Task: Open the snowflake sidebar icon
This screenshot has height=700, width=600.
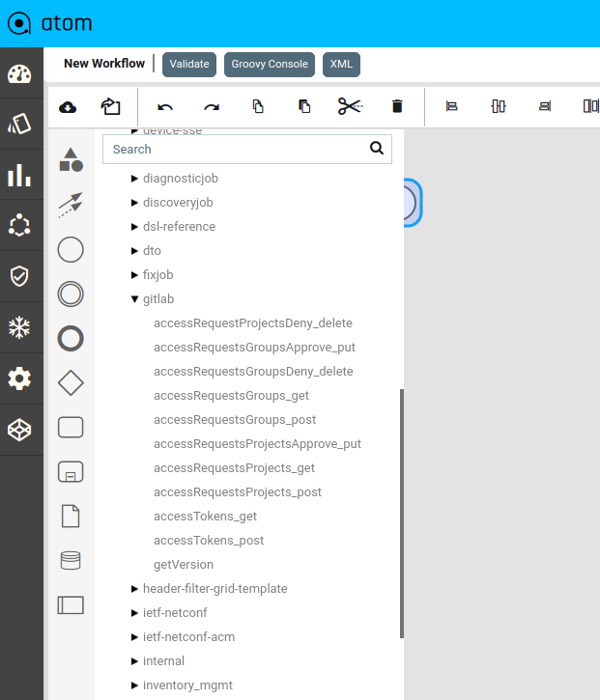Action: coord(19,327)
